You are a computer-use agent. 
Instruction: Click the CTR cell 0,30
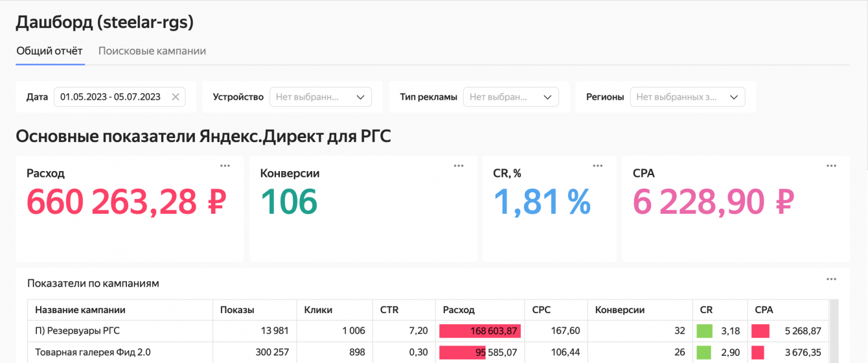tap(418, 352)
